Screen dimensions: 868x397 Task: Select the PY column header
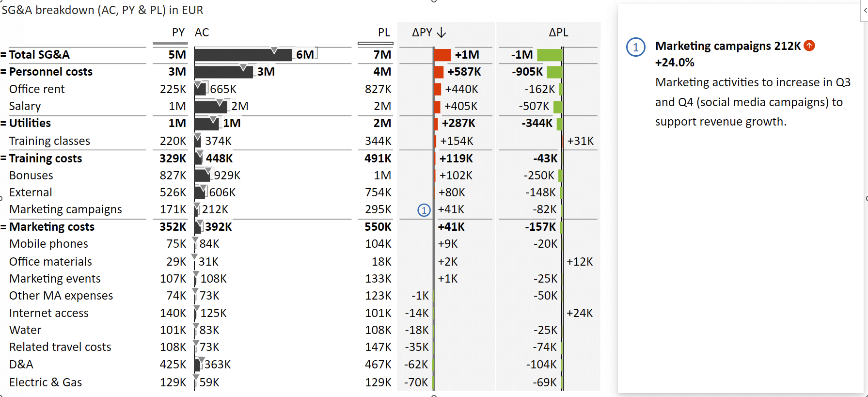point(178,32)
